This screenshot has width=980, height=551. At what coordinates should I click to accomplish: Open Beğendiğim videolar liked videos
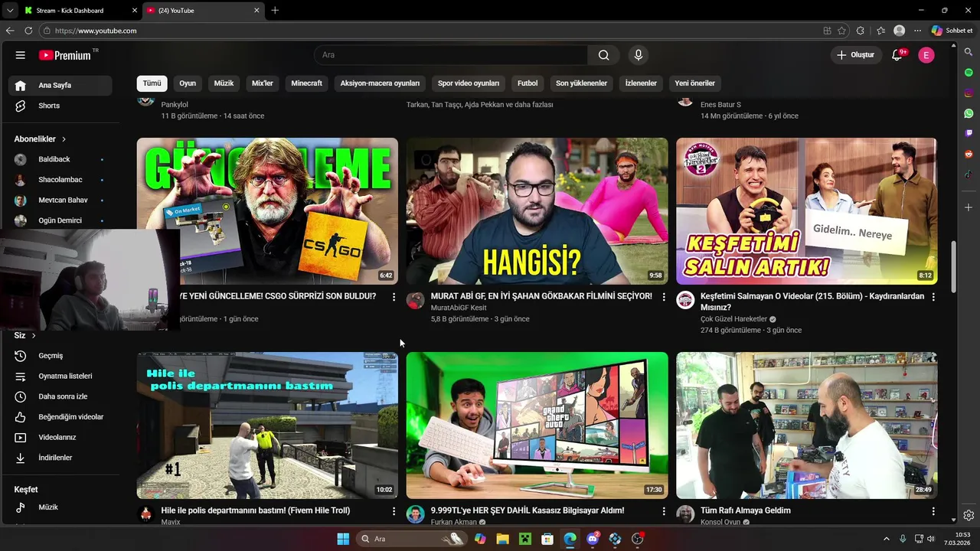coord(60,417)
